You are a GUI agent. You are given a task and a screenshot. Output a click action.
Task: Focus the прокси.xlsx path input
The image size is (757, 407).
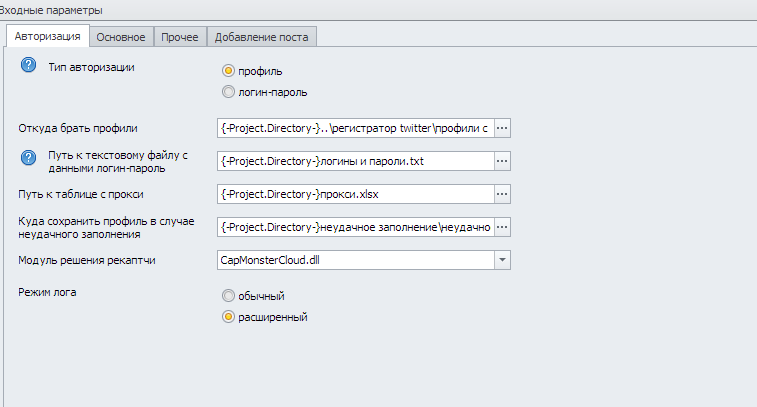[x=355, y=194]
